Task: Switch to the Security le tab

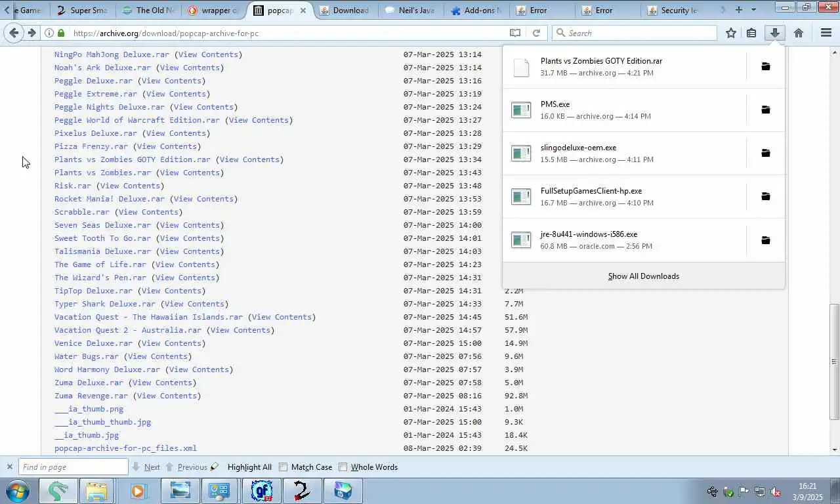Action: 673,10
